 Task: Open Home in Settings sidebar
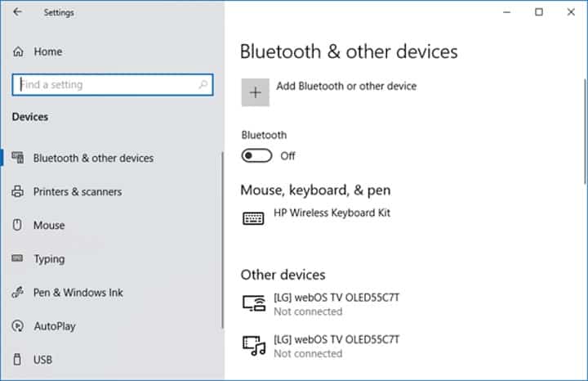(x=48, y=52)
